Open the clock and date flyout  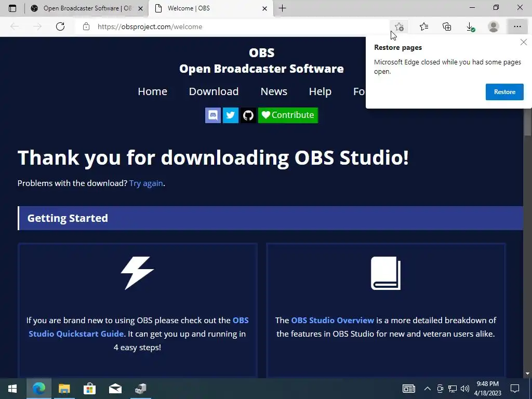pos(487,389)
